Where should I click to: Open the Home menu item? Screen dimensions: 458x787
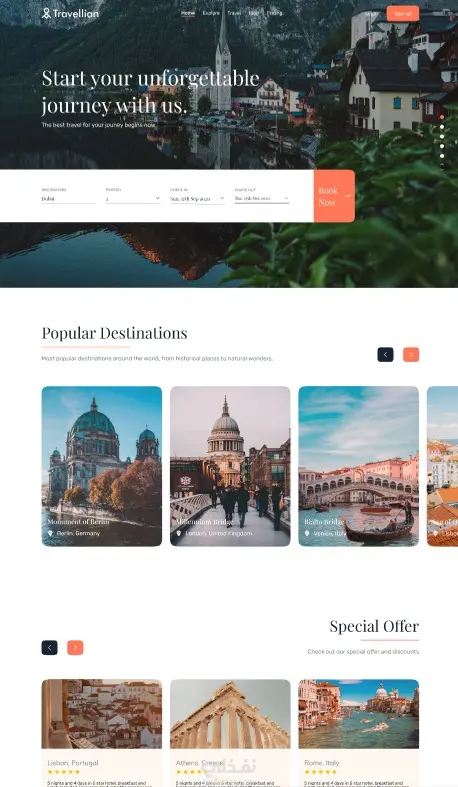[188, 13]
